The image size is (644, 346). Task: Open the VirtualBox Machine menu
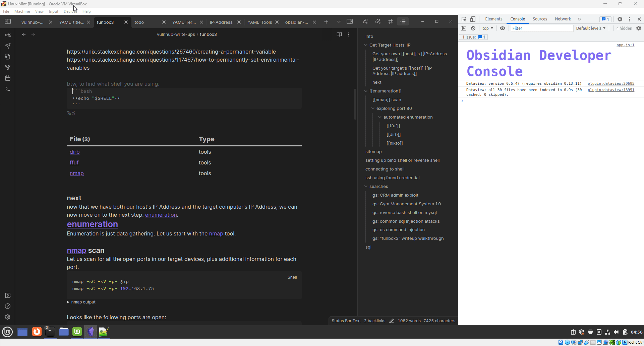[x=22, y=11]
